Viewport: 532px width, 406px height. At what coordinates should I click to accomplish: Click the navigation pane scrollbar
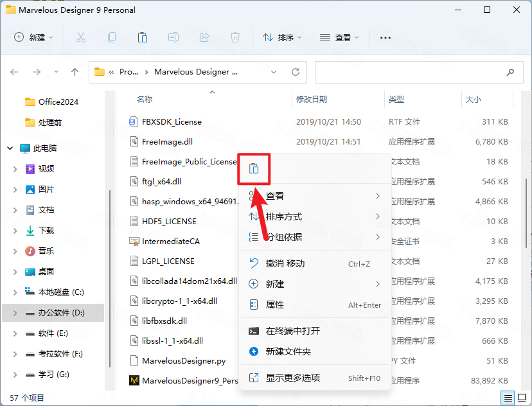coord(110,278)
